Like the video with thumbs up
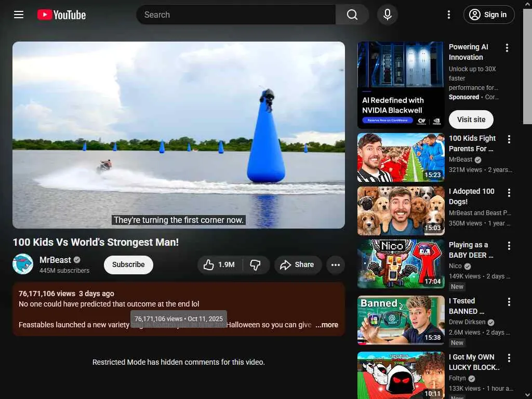Image resolution: width=532 pixels, height=399 pixels. 220,264
